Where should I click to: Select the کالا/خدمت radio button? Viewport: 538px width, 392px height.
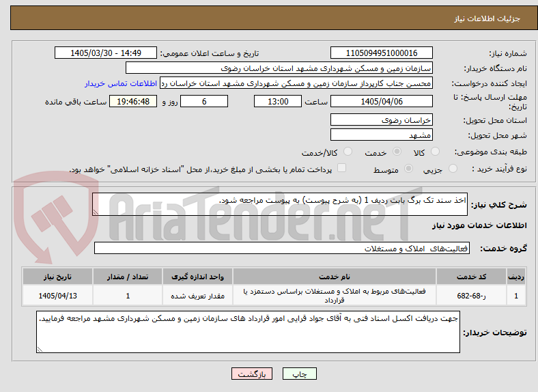pos(348,152)
